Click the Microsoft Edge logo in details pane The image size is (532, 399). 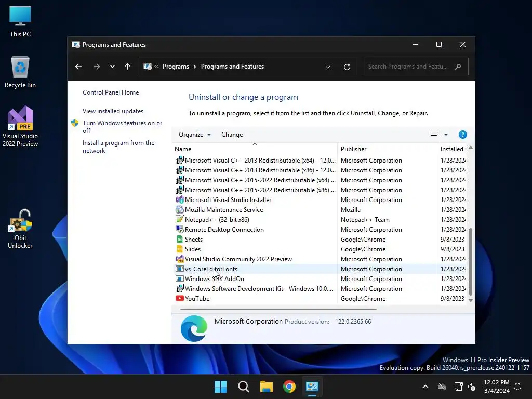point(194,328)
